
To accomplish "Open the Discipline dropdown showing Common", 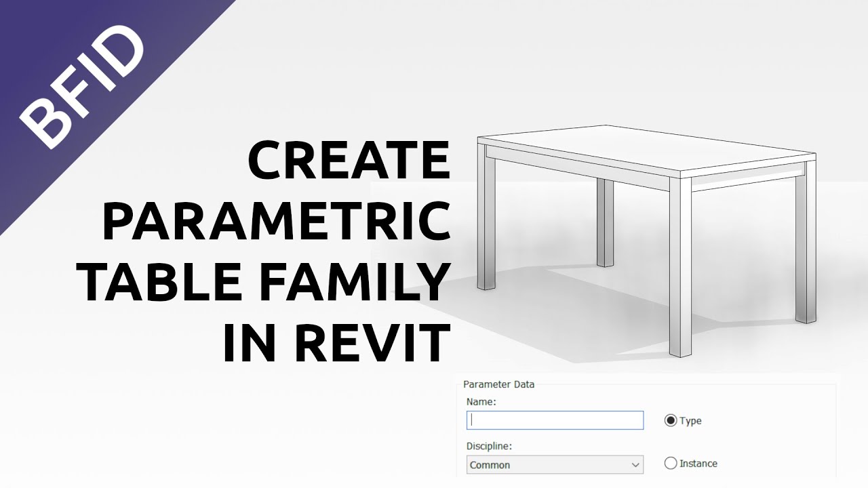I will pyautogui.click(x=555, y=465).
